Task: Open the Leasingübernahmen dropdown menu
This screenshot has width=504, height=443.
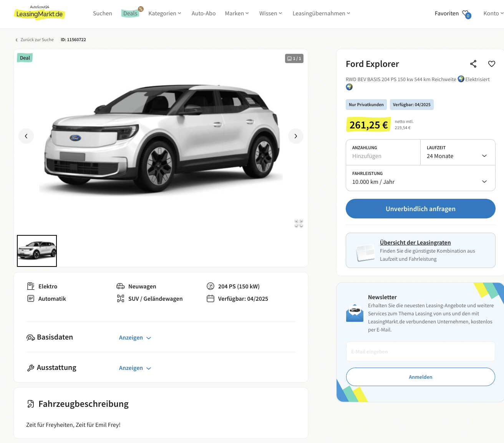Action: (x=321, y=13)
